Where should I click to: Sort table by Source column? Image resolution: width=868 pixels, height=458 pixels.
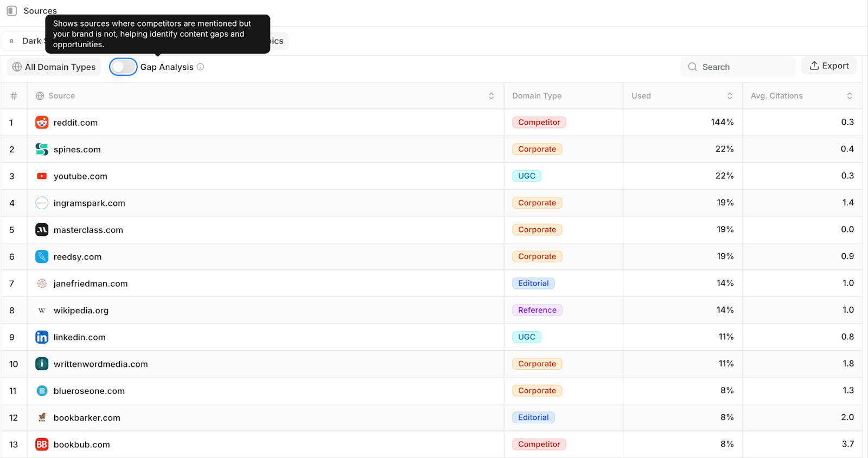click(491, 96)
